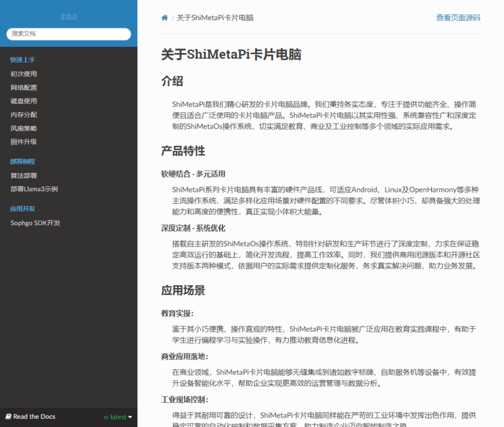
Task: Open 网络配置 in the sidebar
Action: tap(24, 88)
